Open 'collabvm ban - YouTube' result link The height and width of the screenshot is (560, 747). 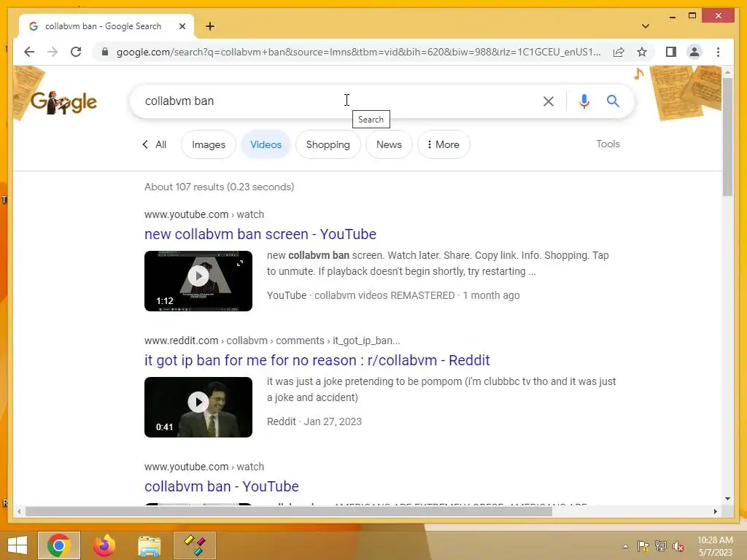222,486
